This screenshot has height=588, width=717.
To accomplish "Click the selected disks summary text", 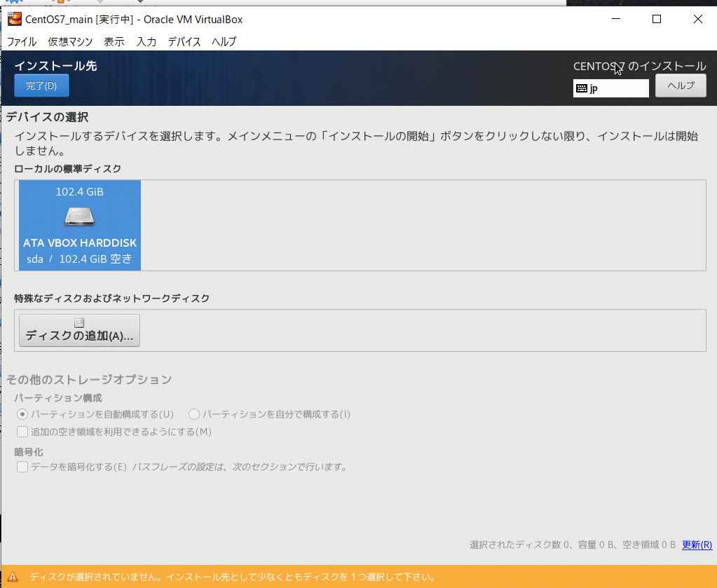I will pyautogui.click(x=573, y=545).
